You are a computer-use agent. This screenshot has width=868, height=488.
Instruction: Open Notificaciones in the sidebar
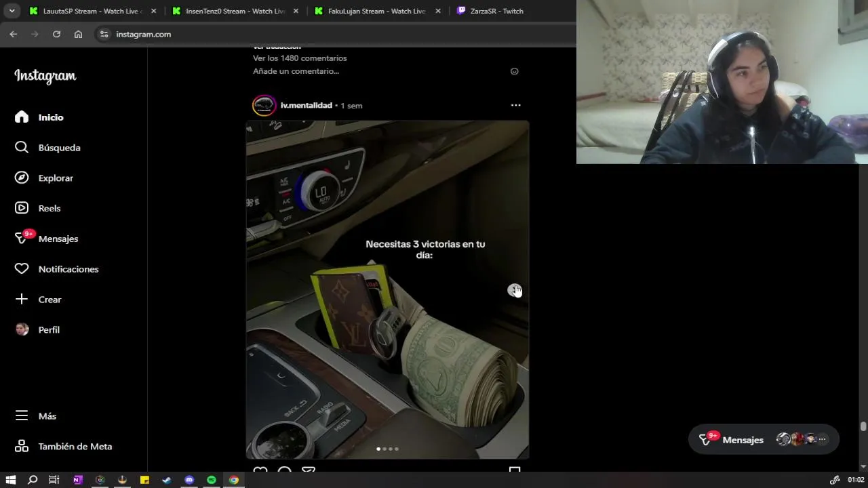click(x=56, y=269)
